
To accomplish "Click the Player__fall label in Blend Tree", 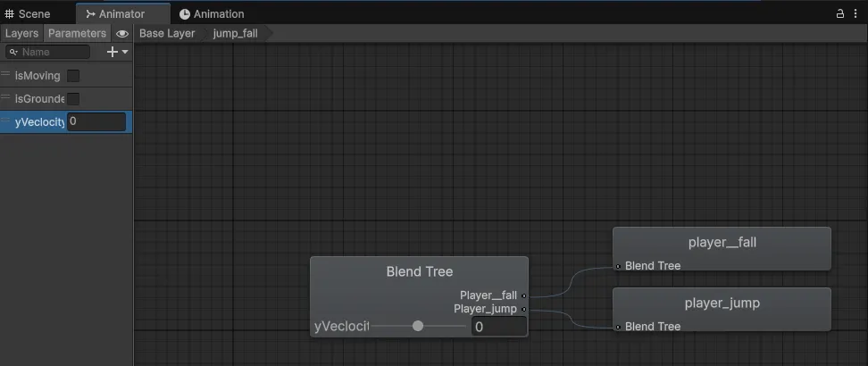I will (x=488, y=295).
